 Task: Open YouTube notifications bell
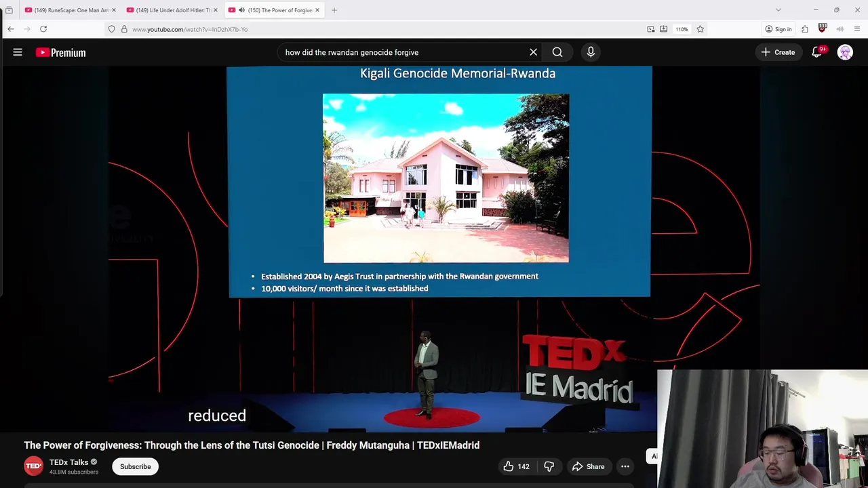point(817,52)
